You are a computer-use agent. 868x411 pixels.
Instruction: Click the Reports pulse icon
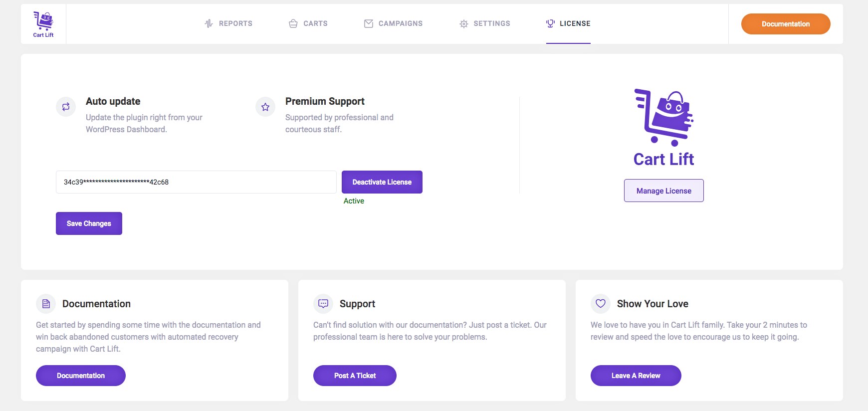click(x=209, y=23)
